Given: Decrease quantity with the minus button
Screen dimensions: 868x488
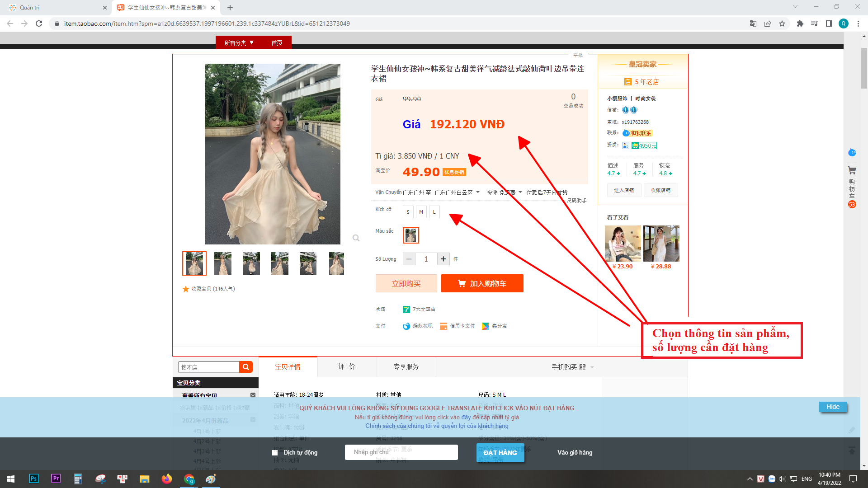Looking at the screenshot, I should (x=409, y=259).
